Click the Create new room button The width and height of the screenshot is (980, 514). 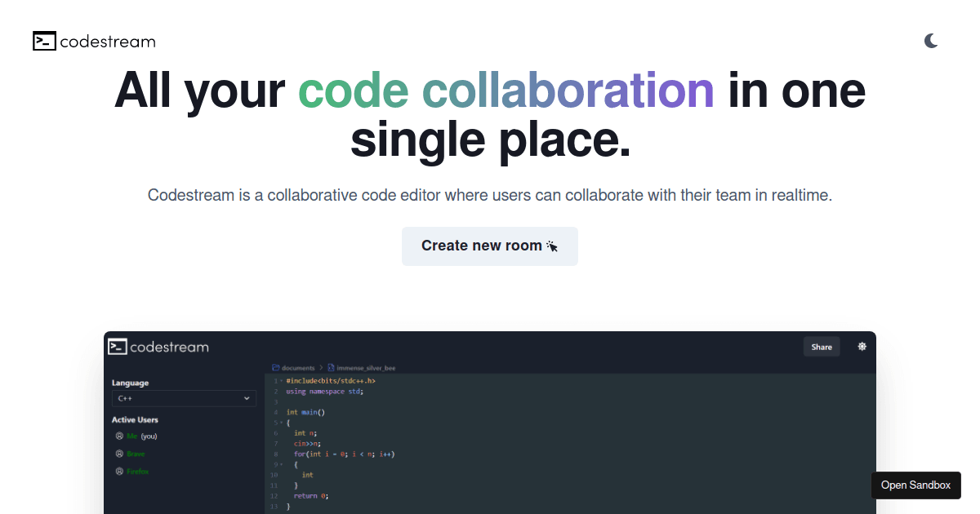click(x=489, y=246)
